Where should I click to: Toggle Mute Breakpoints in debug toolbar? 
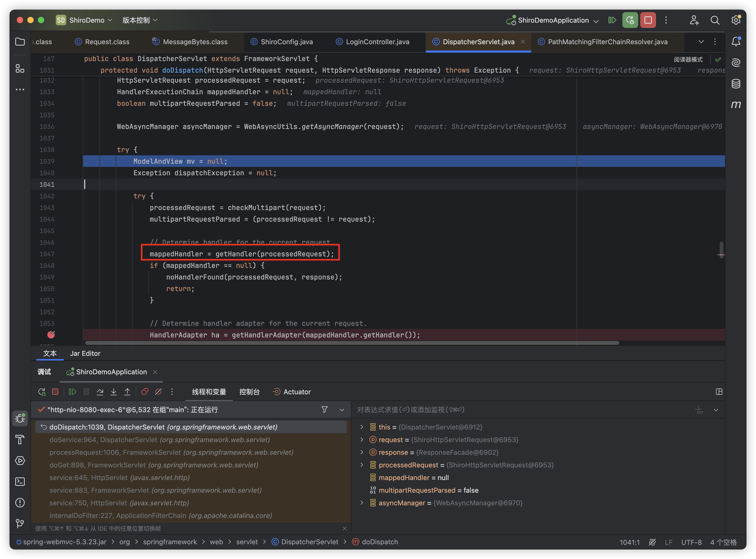tap(158, 392)
